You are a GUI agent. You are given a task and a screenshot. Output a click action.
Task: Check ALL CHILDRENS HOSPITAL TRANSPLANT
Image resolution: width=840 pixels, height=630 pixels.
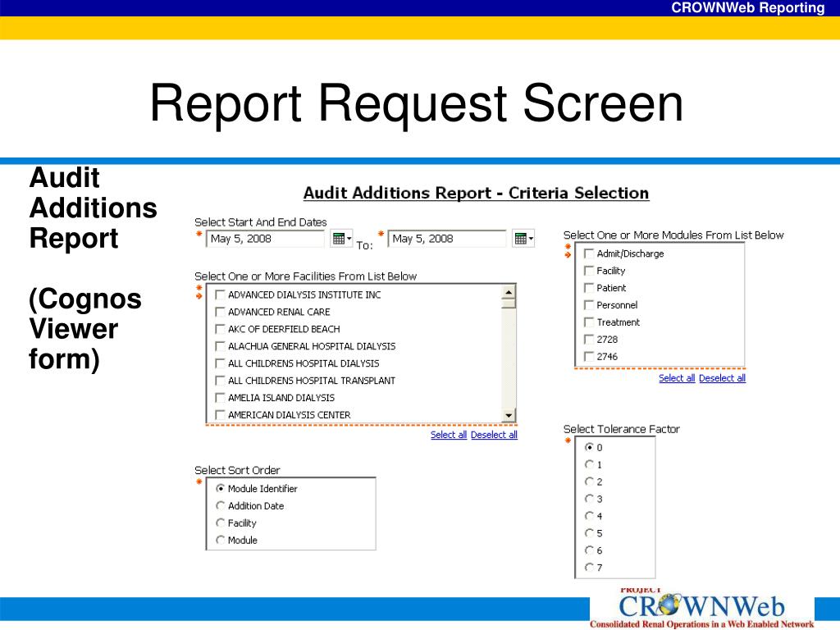tap(220, 381)
